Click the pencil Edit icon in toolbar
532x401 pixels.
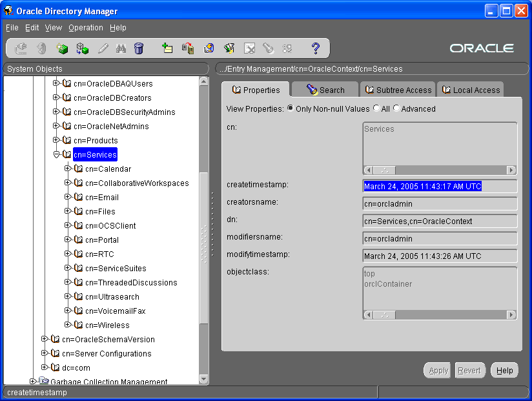tap(103, 48)
